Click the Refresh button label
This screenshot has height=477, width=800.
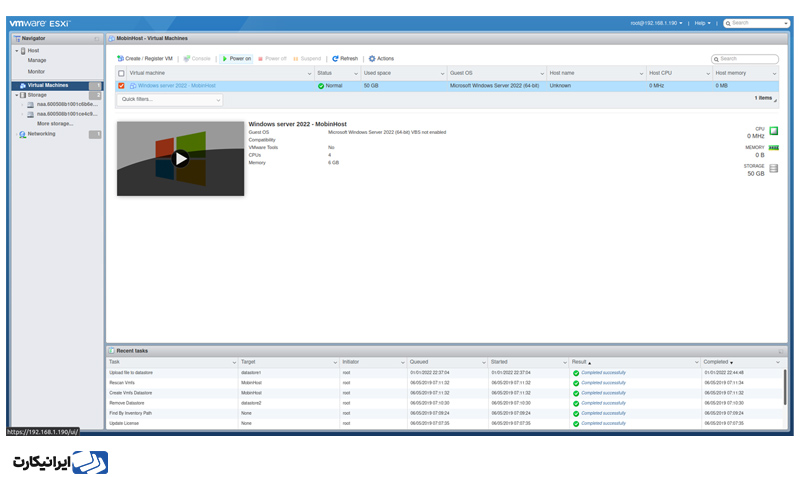click(349, 59)
